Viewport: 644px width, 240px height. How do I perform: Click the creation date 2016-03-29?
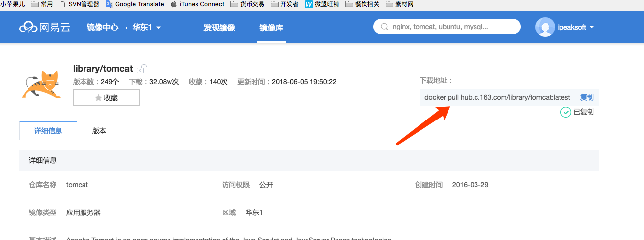(470, 185)
